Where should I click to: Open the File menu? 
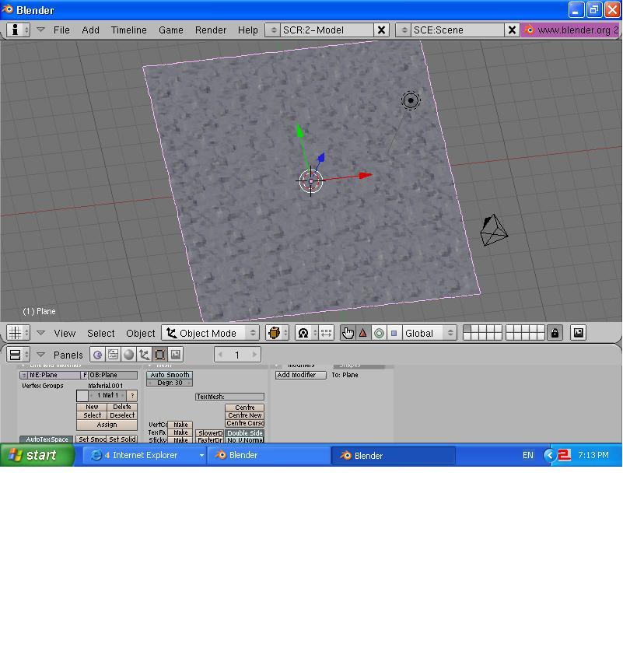[x=61, y=30]
